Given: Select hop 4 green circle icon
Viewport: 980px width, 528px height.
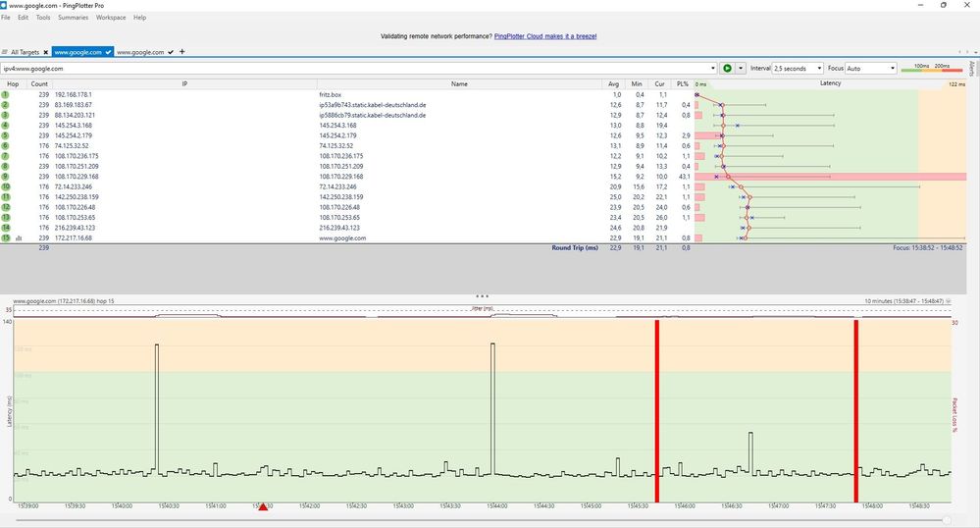Looking at the screenshot, I should (x=6, y=125).
